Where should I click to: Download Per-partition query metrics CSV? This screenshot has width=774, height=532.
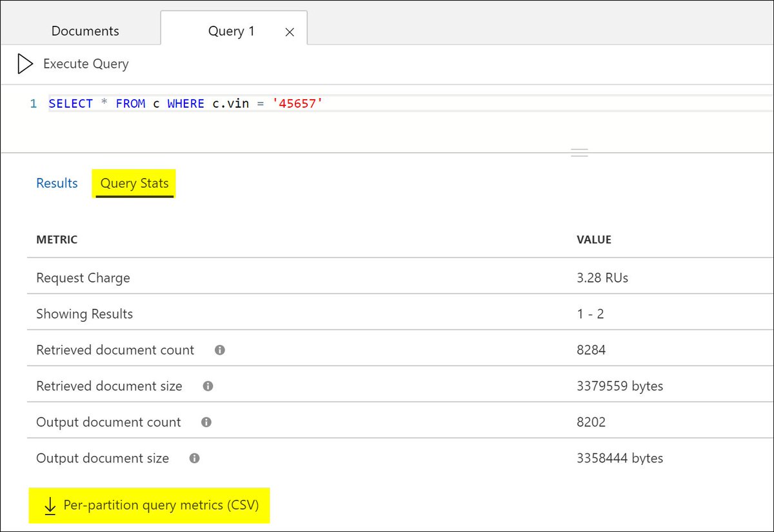[149, 506]
